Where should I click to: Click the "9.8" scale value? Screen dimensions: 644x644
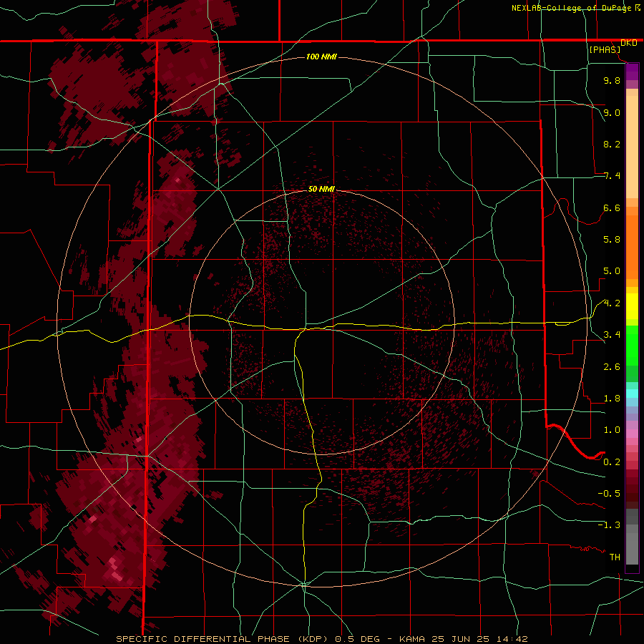pos(612,80)
